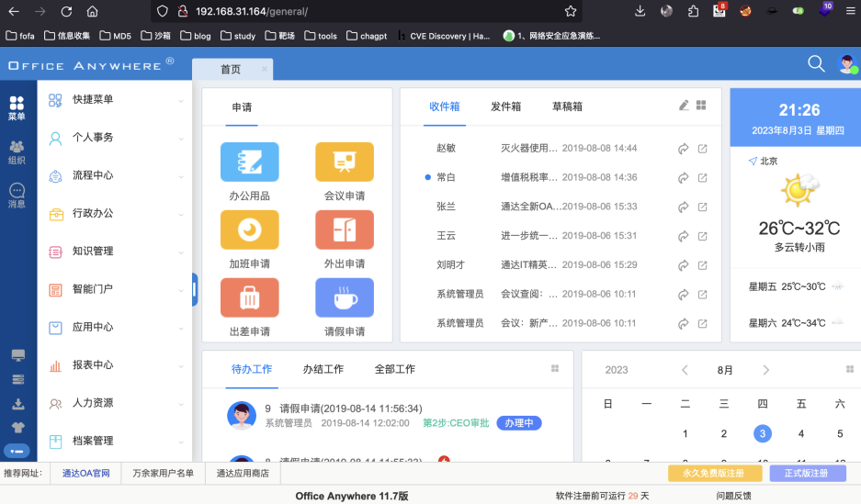Open 组织 in the left sidebar
The image size is (861, 504).
[x=17, y=152]
